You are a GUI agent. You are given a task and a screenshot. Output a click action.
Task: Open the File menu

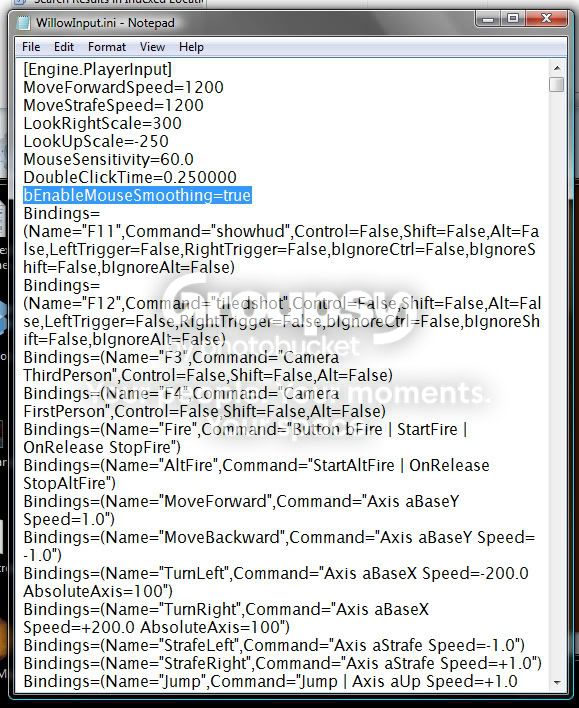[x=31, y=47]
